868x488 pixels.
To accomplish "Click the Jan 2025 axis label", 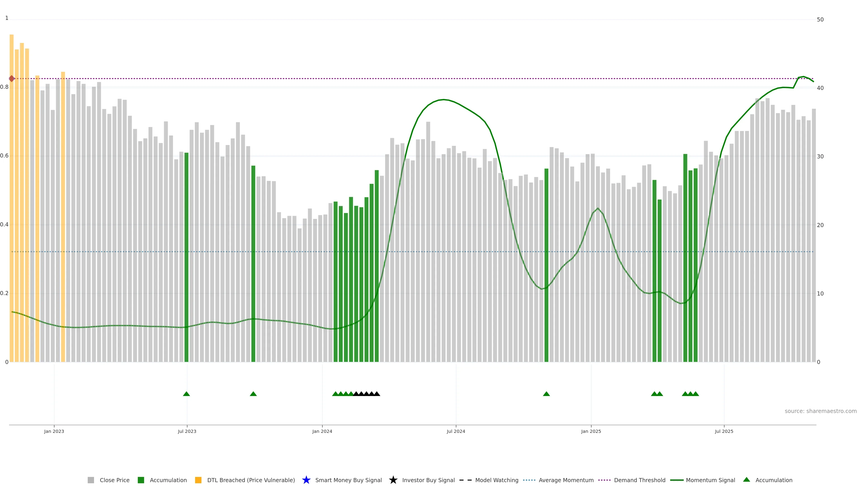I will 591,431.
